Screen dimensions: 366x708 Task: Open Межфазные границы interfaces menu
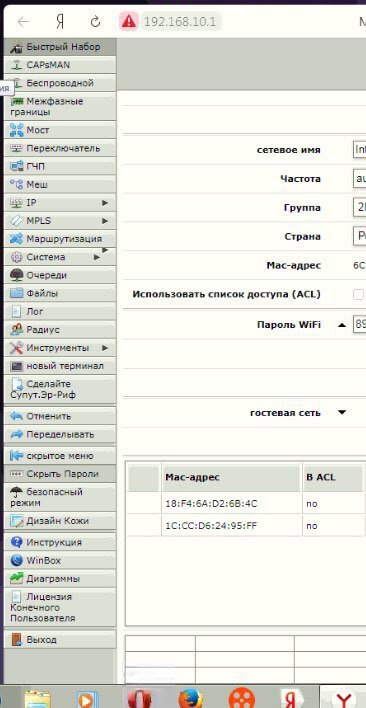[x=60, y=107]
